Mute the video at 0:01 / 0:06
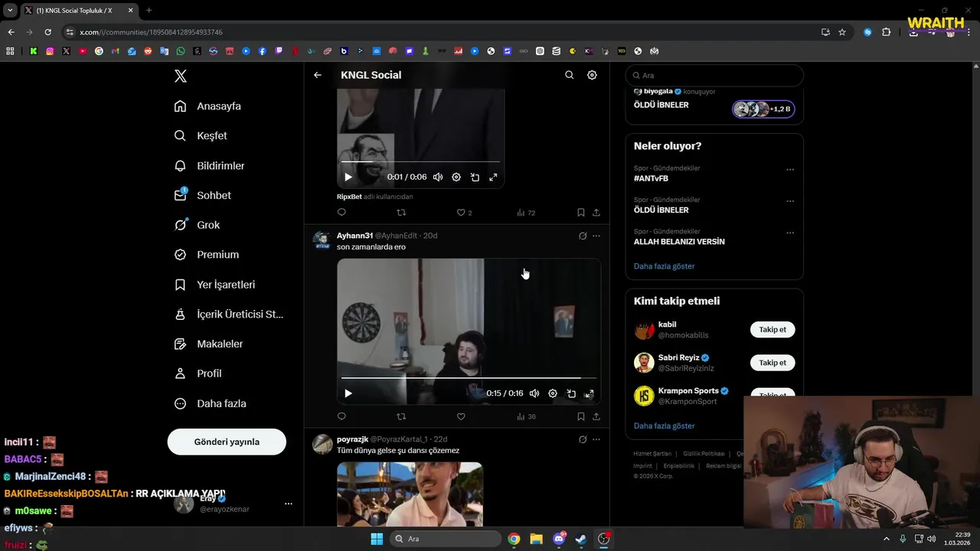Screen dimensions: 980x551 click(438, 177)
